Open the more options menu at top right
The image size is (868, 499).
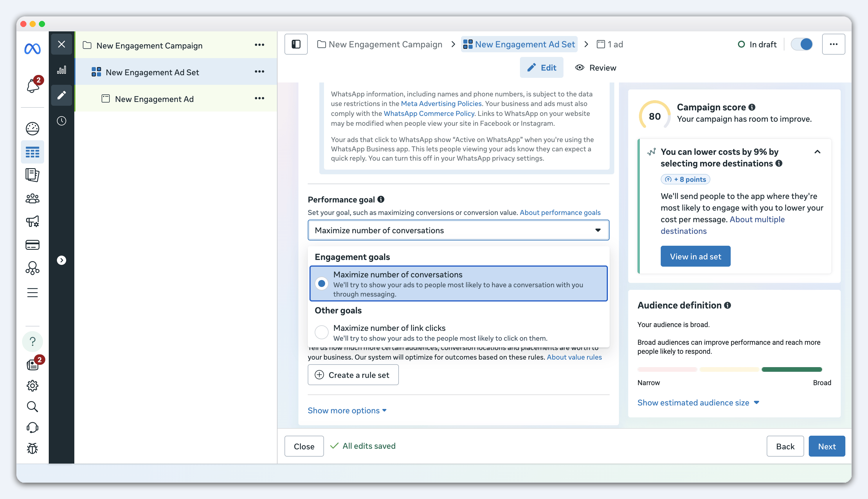834,44
